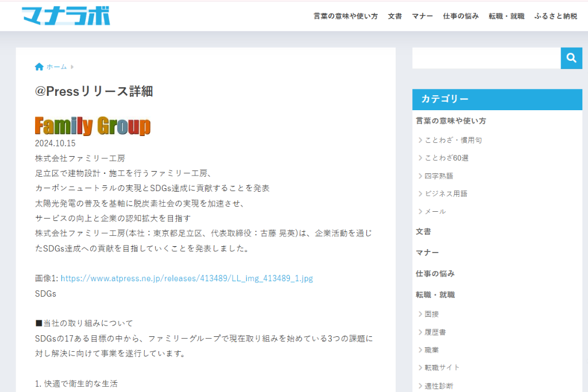Open sidebar category 転職・就職
Image resolution: width=588 pixels, height=392 pixels.
[435, 295]
